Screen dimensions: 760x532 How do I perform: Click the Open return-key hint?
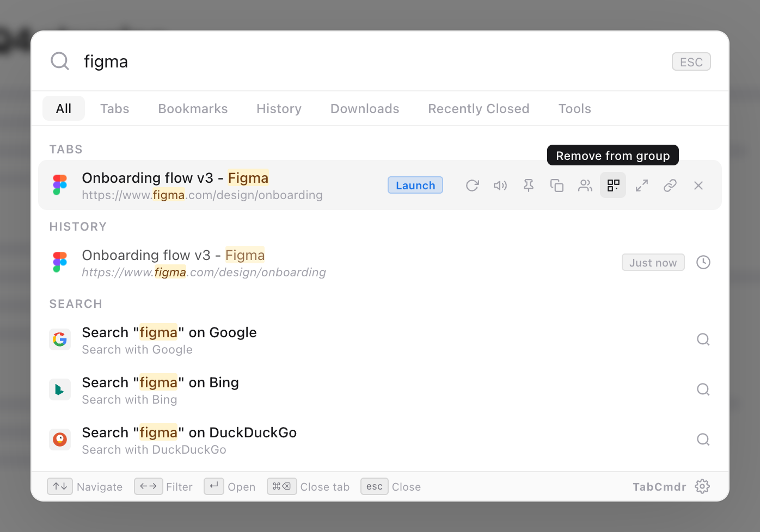230,486
